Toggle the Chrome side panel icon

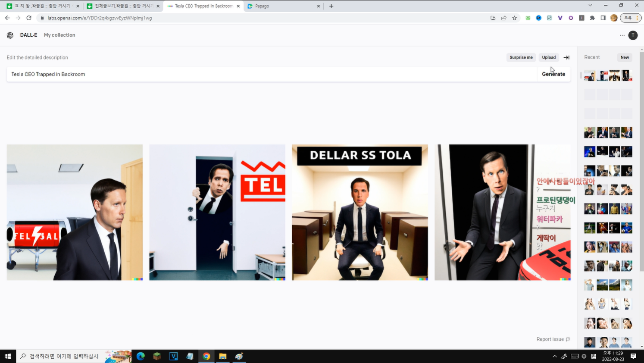tap(603, 18)
